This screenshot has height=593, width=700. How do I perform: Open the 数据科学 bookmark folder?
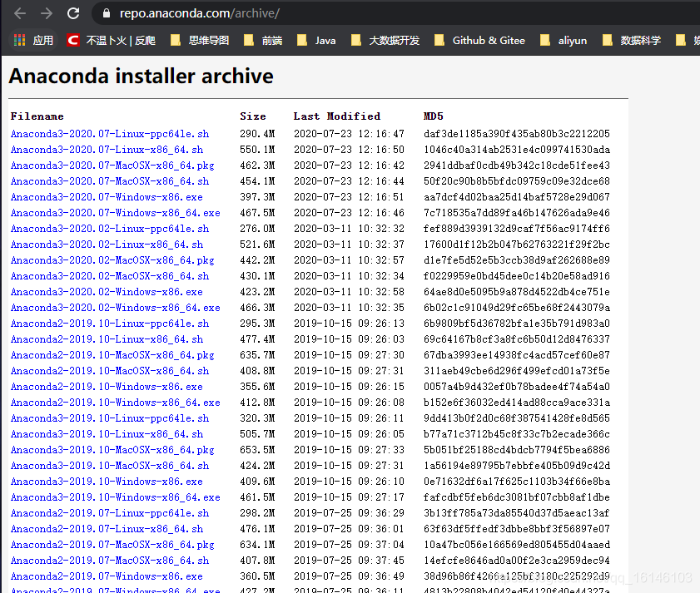click(x=631, y=41)
